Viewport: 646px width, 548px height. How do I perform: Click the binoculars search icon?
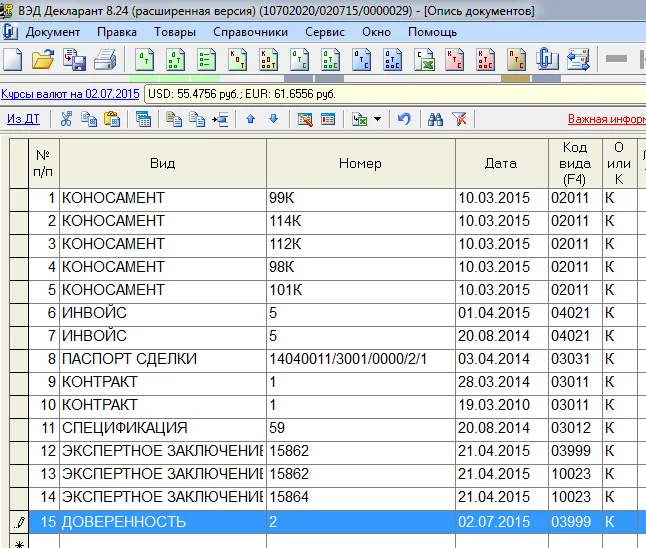435,119
